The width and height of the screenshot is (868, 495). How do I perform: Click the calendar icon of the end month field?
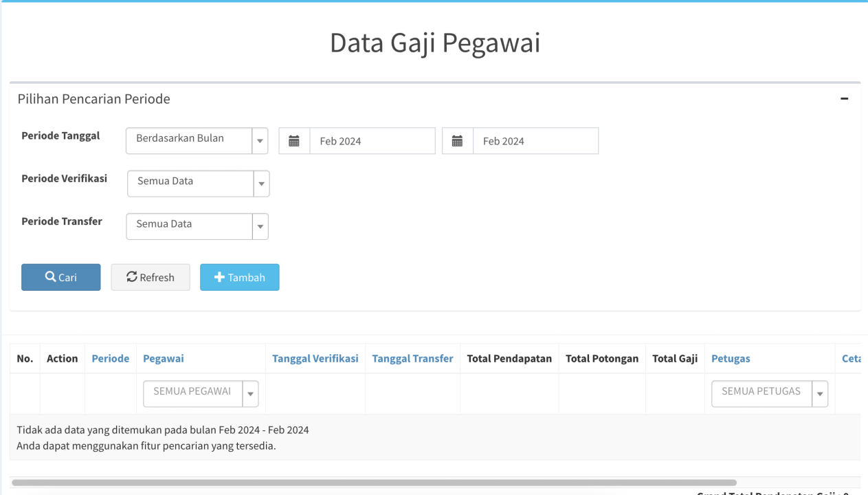click(457, 141)
